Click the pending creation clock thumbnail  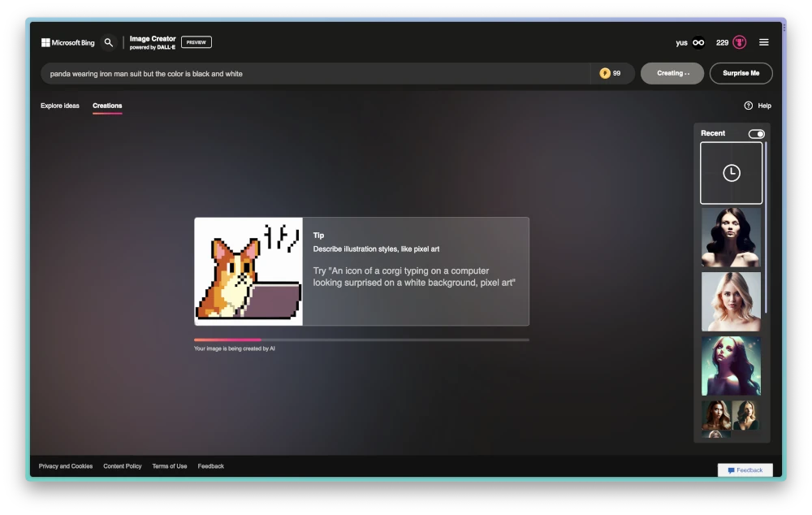click(731, 172)
